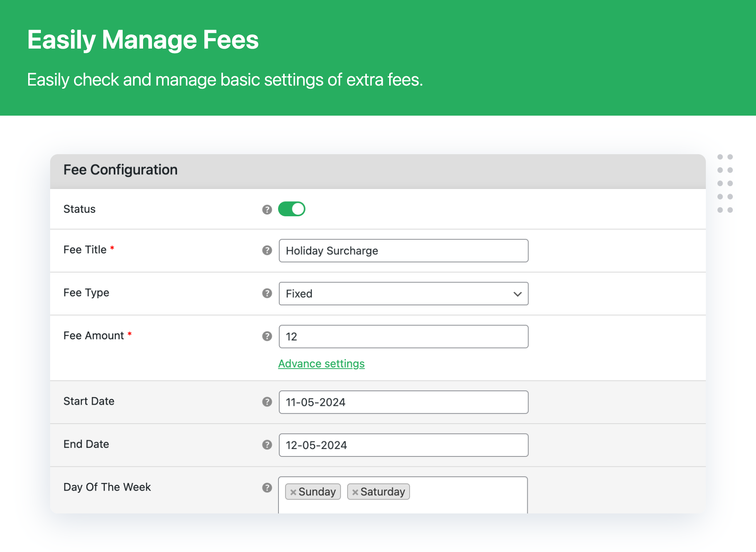Click the help icon beside Day Of The Week
The width and height of the screenshot is (756, 552).
click(x=267, y=488)
